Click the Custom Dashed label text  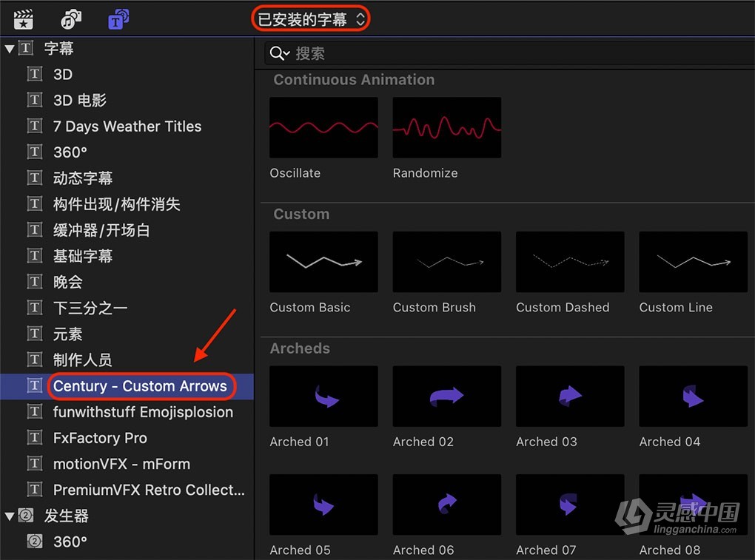[x=563, y=307]
